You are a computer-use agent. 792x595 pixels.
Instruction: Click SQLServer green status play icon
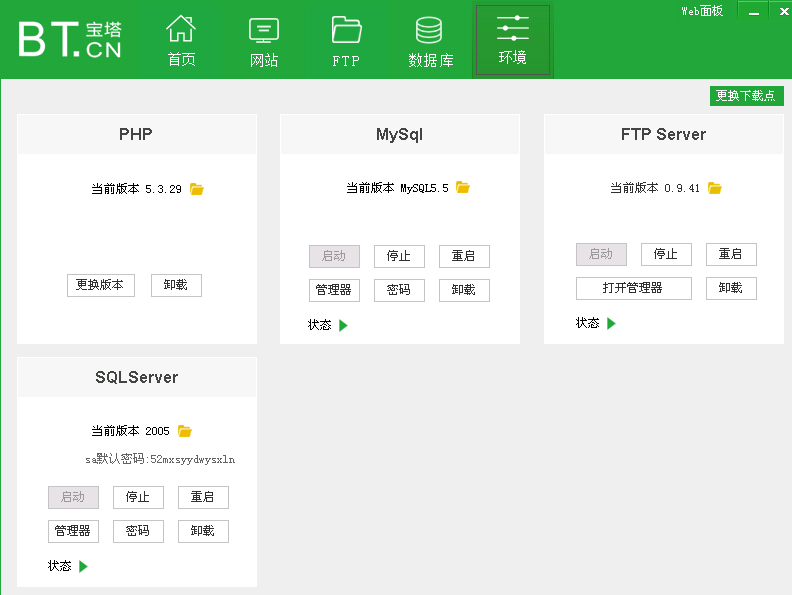tap(83, 566)
